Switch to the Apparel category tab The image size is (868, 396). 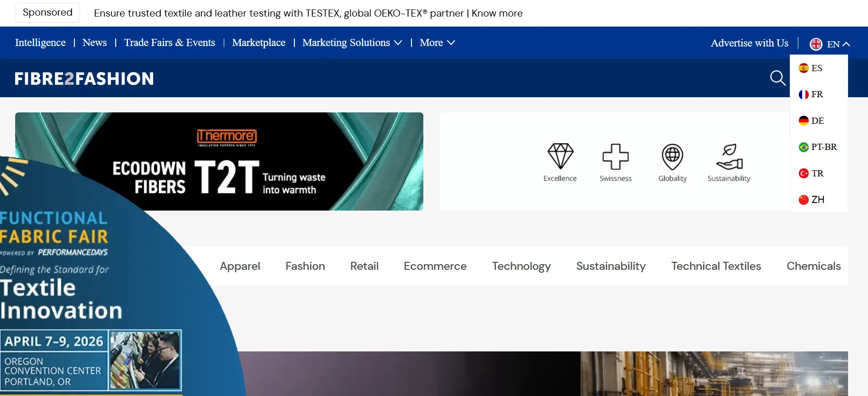pyautogui.click(x=240, y=266)
